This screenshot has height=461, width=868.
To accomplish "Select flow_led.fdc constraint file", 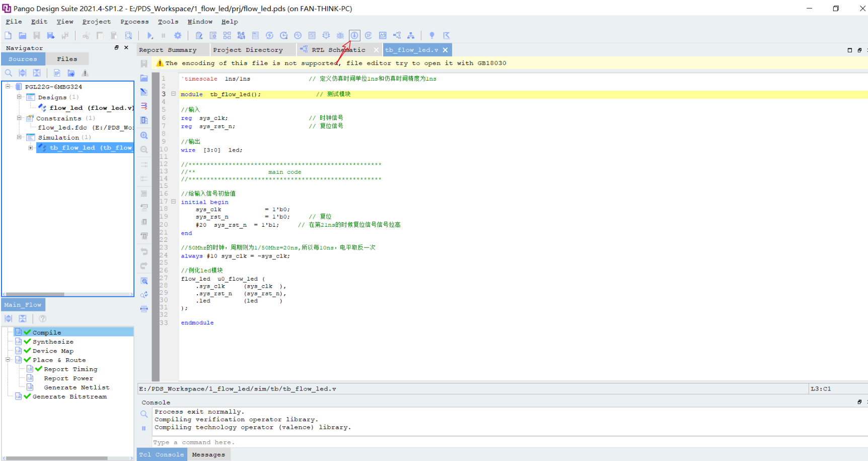I will tap(85, 127).
